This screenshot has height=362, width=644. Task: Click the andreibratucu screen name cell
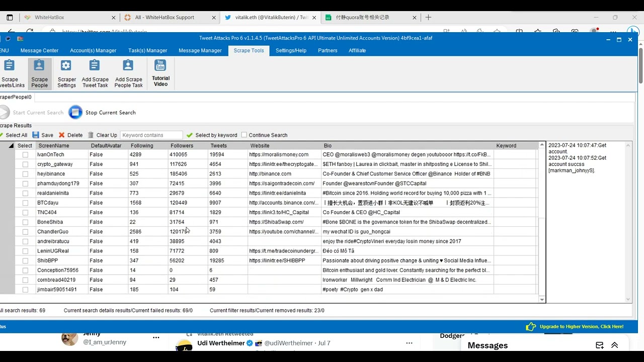click(62, 241)
